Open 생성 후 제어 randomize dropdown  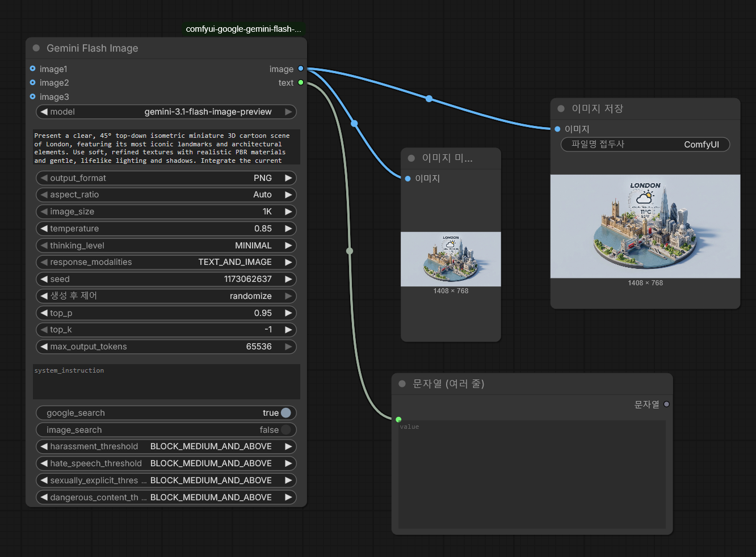(166, 296)
